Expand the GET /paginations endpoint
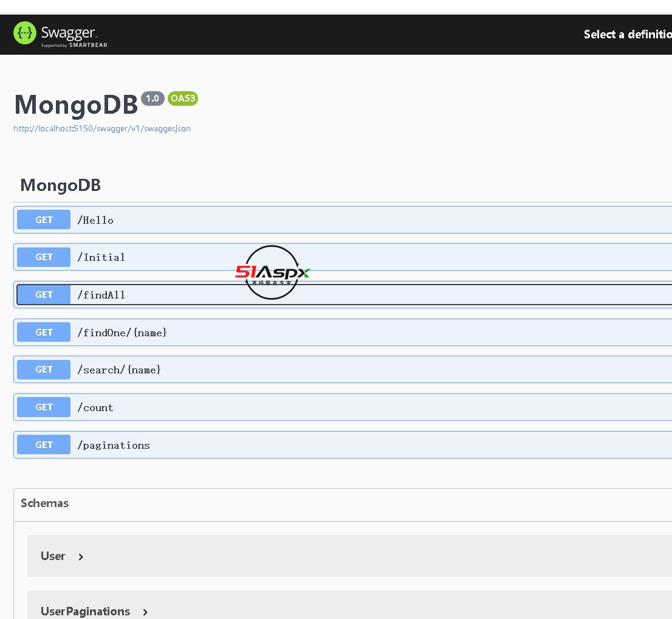This screenshot has height=619, width=672. point(343,445)
